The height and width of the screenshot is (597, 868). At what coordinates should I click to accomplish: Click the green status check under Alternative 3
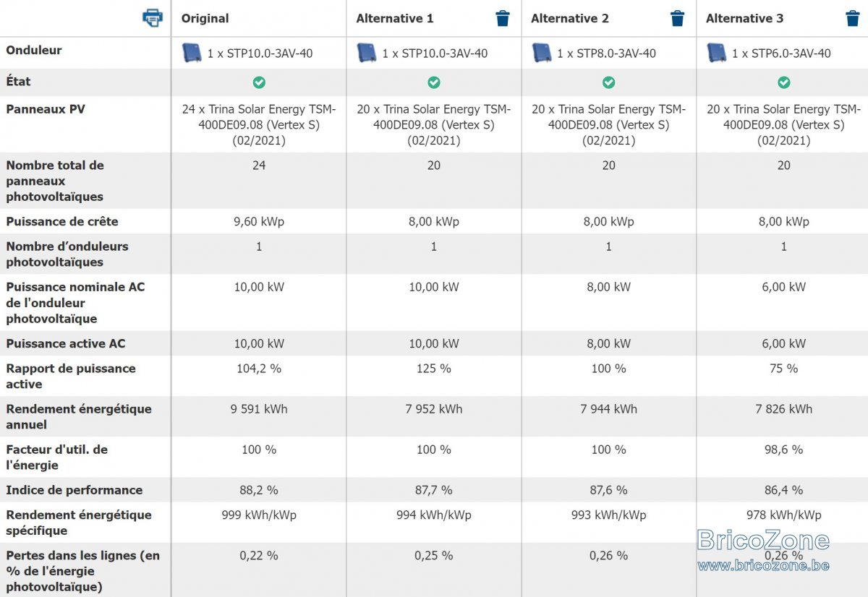pyautogui.click(x=784, y=82)
